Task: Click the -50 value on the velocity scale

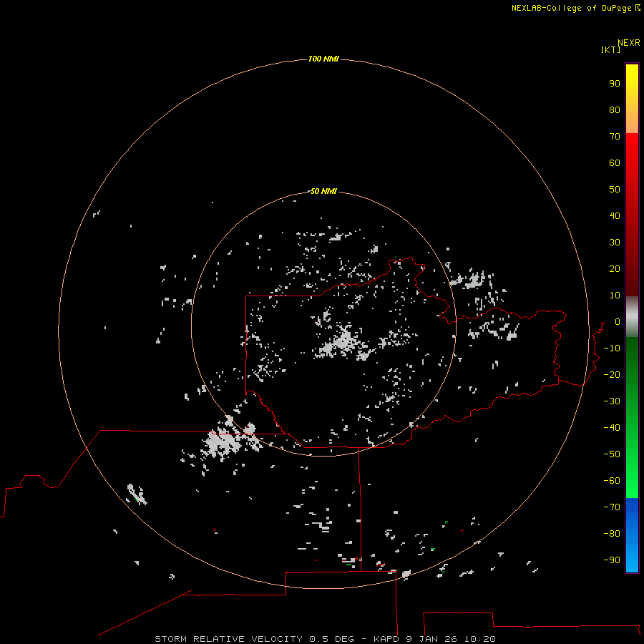Action: point(612,454)
